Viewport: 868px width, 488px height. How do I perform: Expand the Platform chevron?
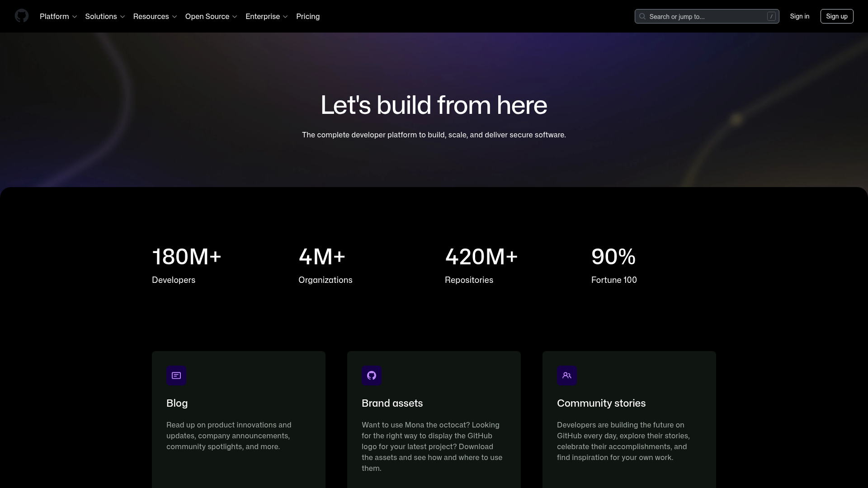click(75, 17)
